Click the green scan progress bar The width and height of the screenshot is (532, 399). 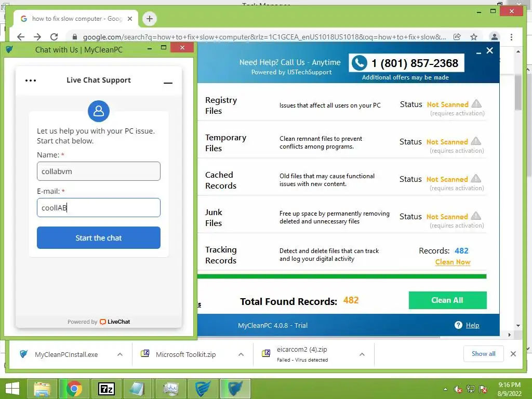pyautogui.click(x=342, y=276)
